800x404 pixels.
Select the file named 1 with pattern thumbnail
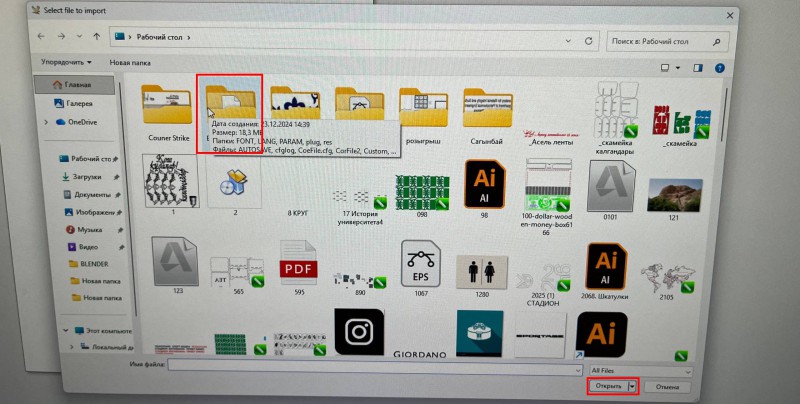tap(171, 184)
